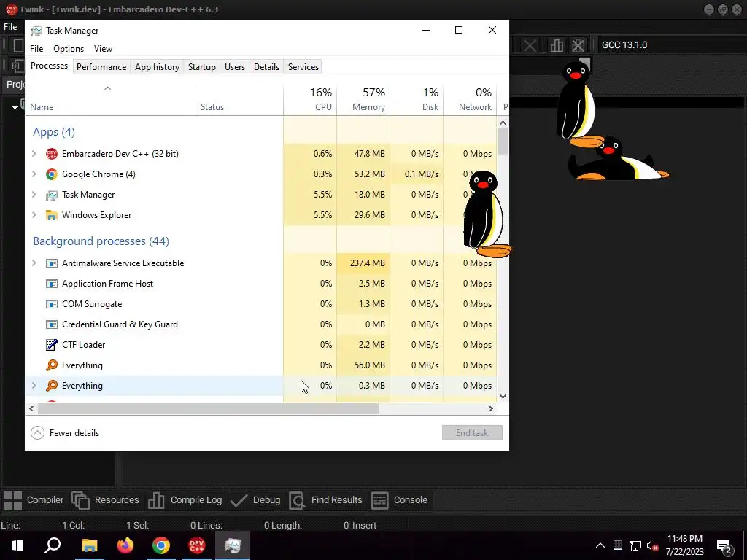Image resolution: width=747 pixels, height=560 pixels.
Task: Expand the Task Manager process row
Action: click(x=34, y=194)
